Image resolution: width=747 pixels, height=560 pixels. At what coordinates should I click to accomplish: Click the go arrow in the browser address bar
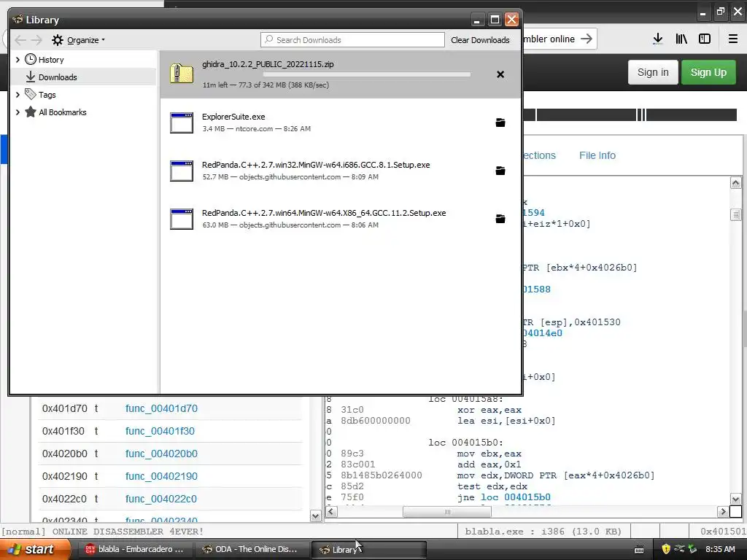point(587,39)
